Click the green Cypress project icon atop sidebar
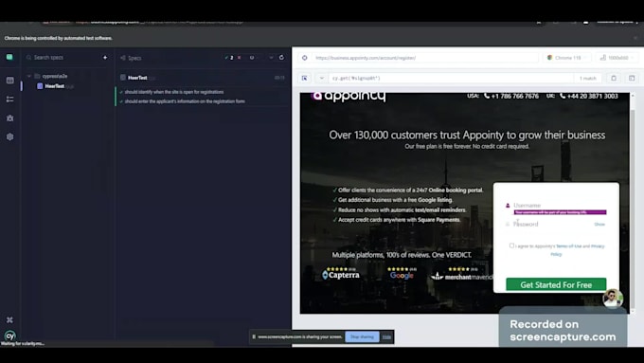 point(9,57)
